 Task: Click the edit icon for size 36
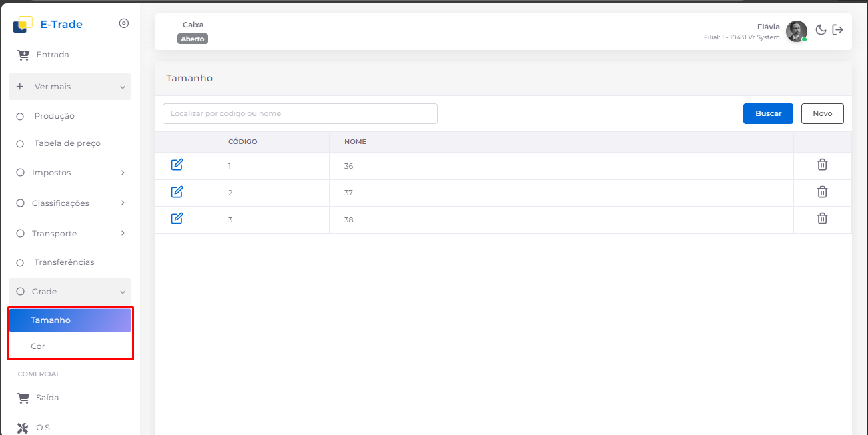pyautogui.click(x=177, y=165)
